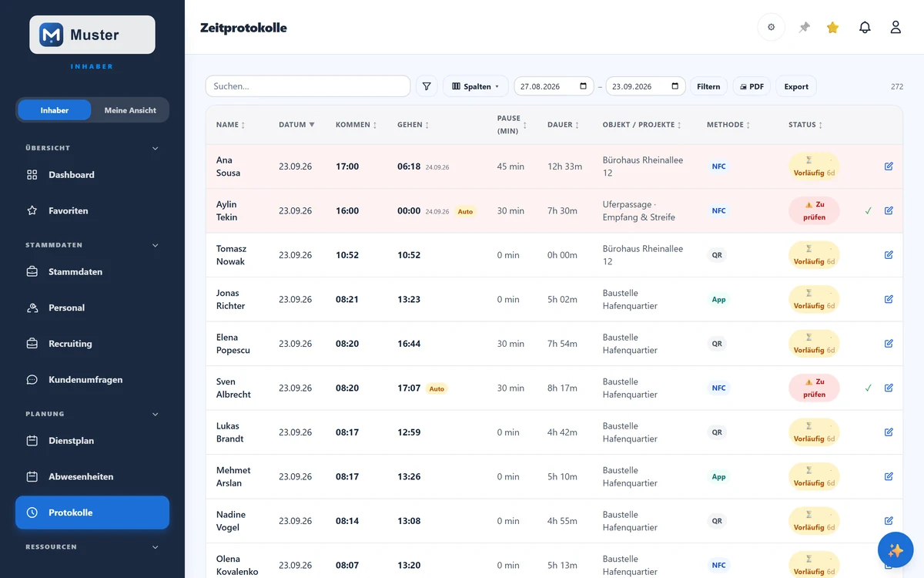
Task: Expand the Ressourcen sidebar section
Action: (x=155, y=547)
